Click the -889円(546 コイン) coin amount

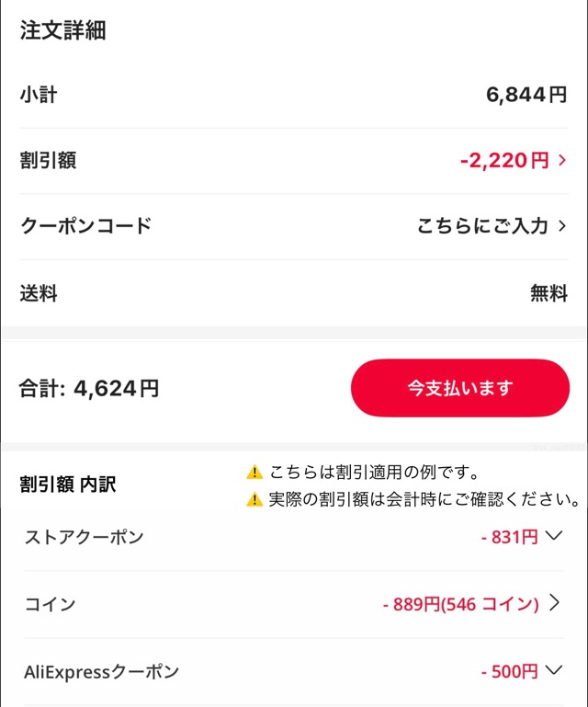click(460, 604)
